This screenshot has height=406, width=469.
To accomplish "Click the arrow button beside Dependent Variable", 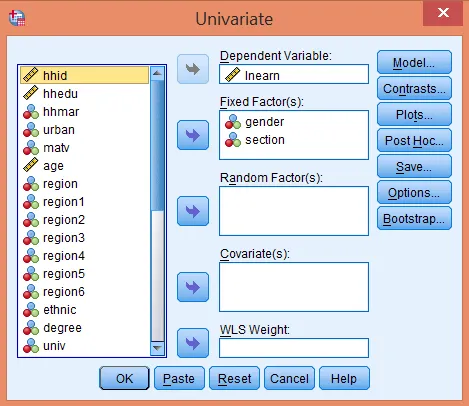I will pos(193,69).
